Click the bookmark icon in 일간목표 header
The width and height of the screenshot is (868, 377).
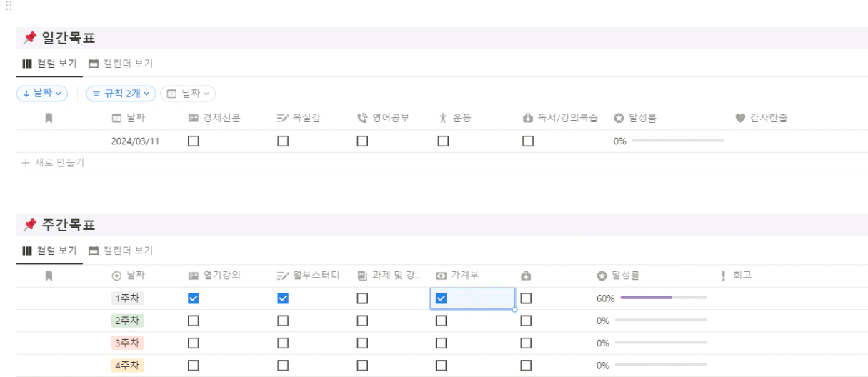[x=49, y=119]
